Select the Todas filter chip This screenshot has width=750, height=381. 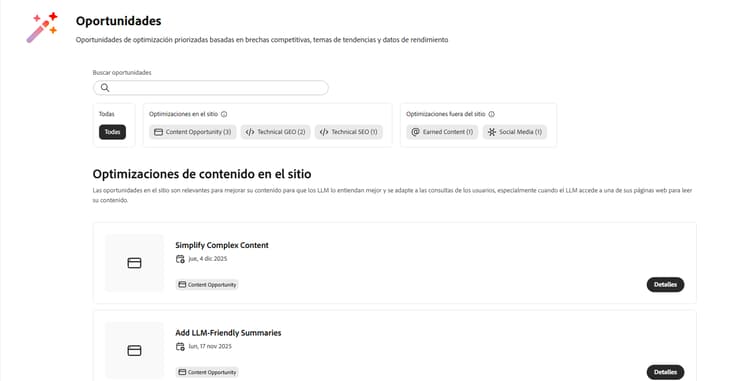(112, 132)
